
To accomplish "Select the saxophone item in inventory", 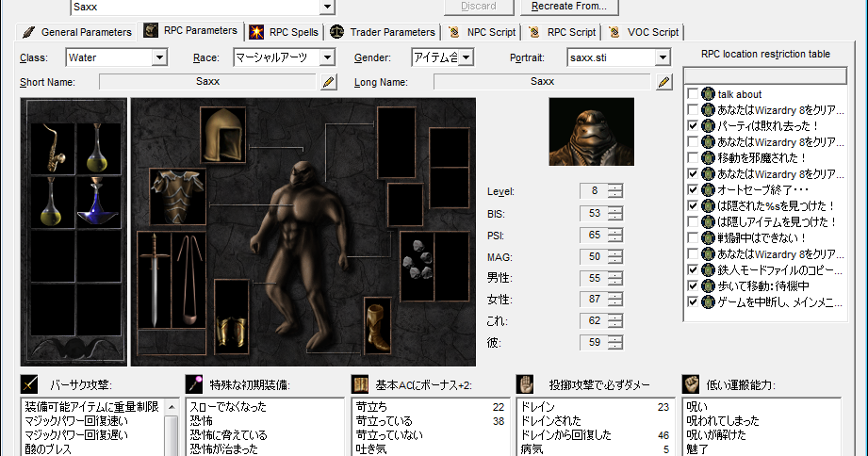I will tap(53, 148).
